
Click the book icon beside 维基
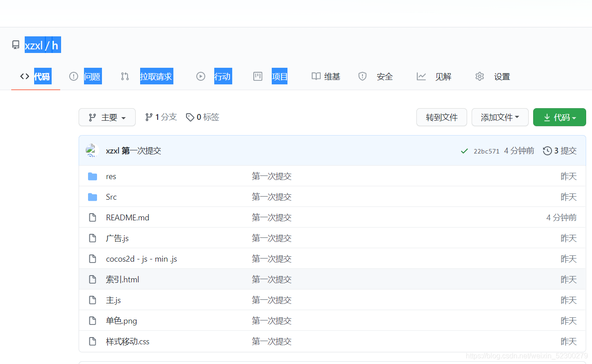316,76
